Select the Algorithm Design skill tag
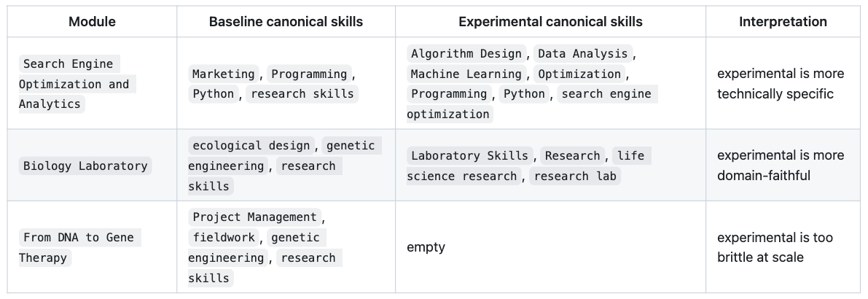Image resolution: width=868 pixels, height=299 pixels. point(466,53)
